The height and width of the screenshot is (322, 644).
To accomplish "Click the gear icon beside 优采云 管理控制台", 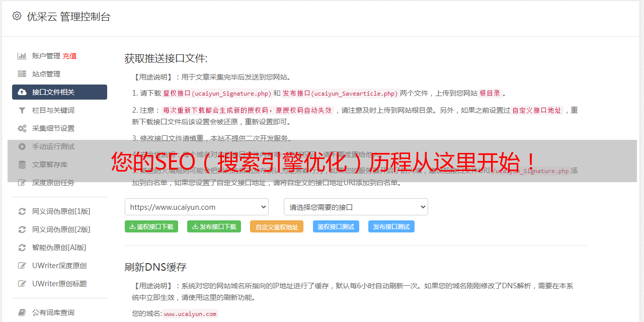I will click(x=17, y=16).
